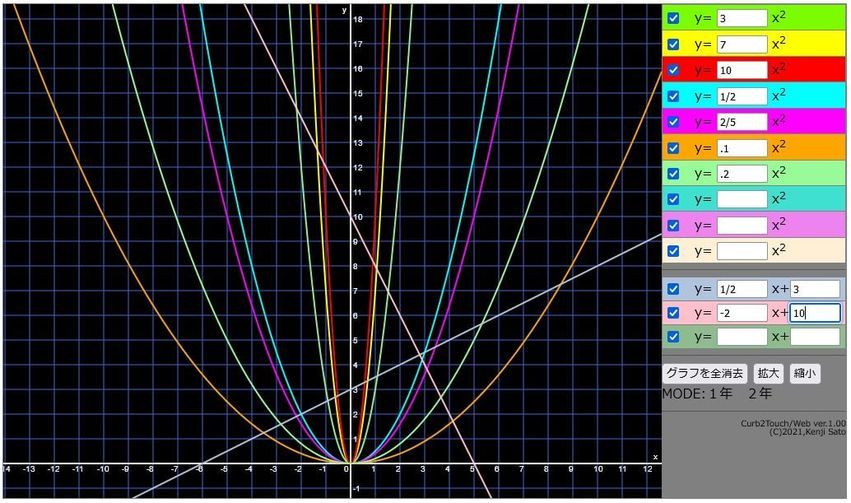
Task: Edit the coefficient field in the cyan parabola row
Action: tap(742, 96)
